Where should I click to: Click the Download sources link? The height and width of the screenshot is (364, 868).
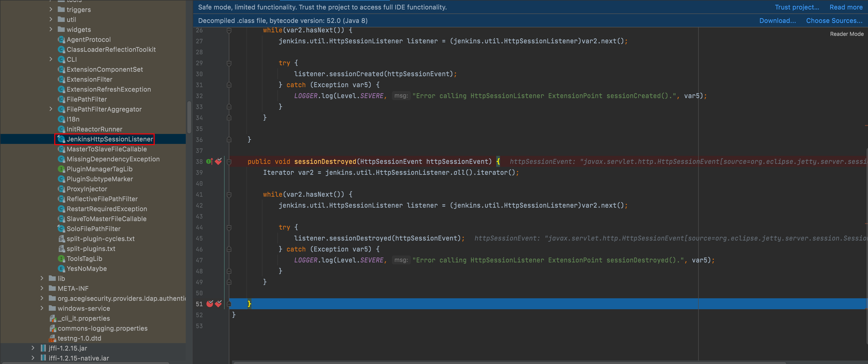[x=777, y=21]
